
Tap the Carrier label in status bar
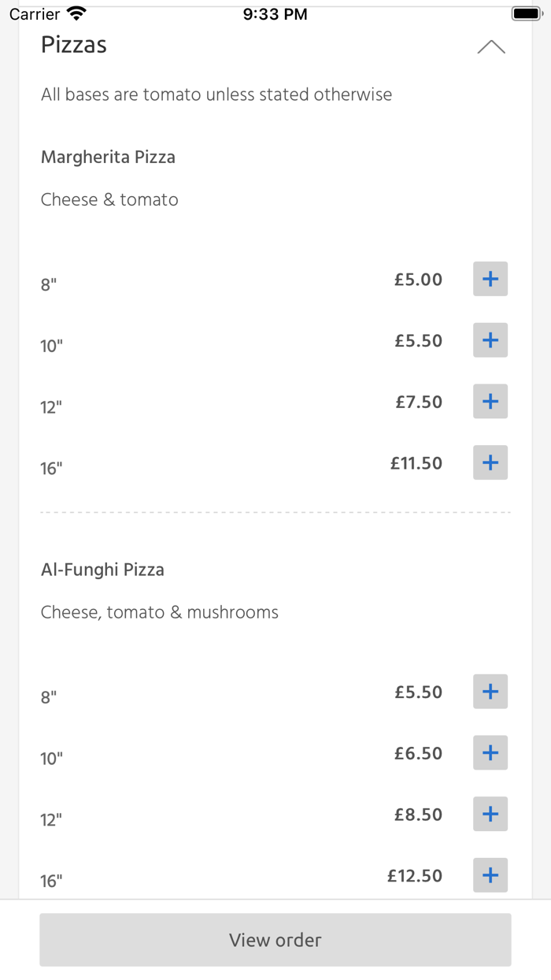coord(35,13)
